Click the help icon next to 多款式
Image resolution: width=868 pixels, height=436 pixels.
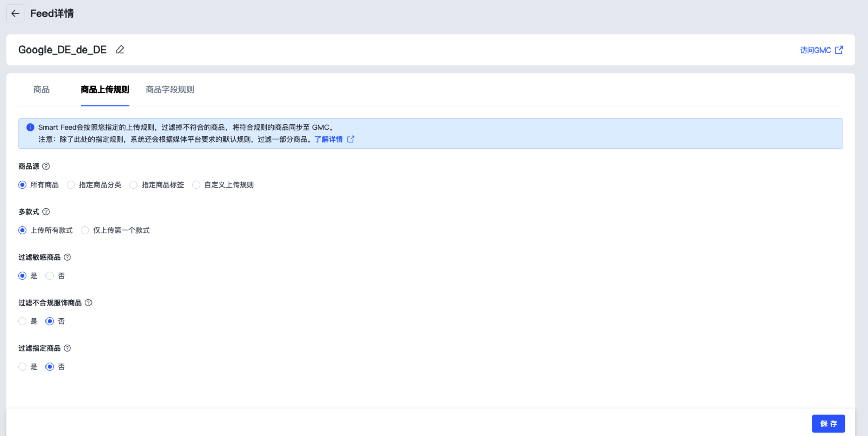pos(46,212)
